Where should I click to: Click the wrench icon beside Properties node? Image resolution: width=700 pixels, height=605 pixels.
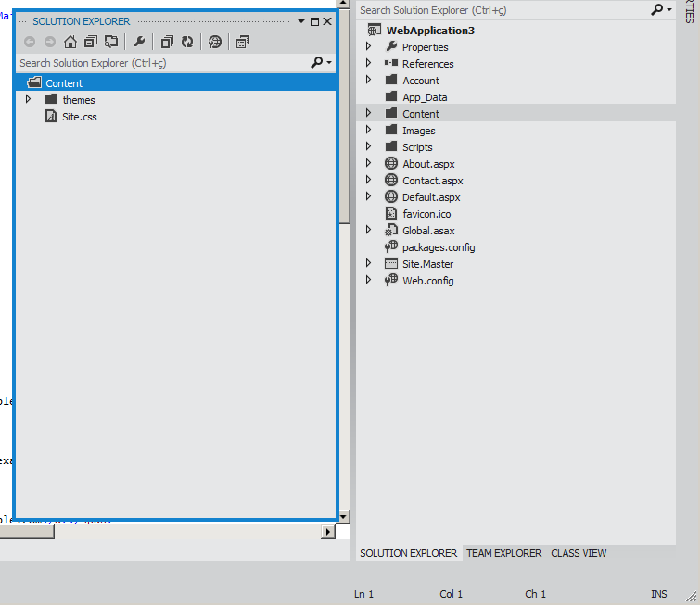coord(391,46)
